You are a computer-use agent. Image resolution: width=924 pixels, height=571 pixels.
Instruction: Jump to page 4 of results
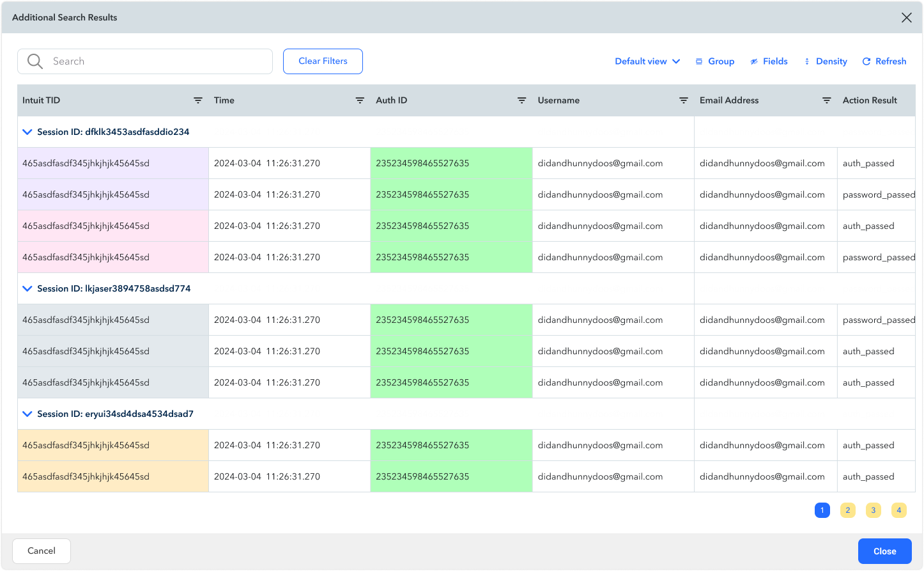point(898,510)
